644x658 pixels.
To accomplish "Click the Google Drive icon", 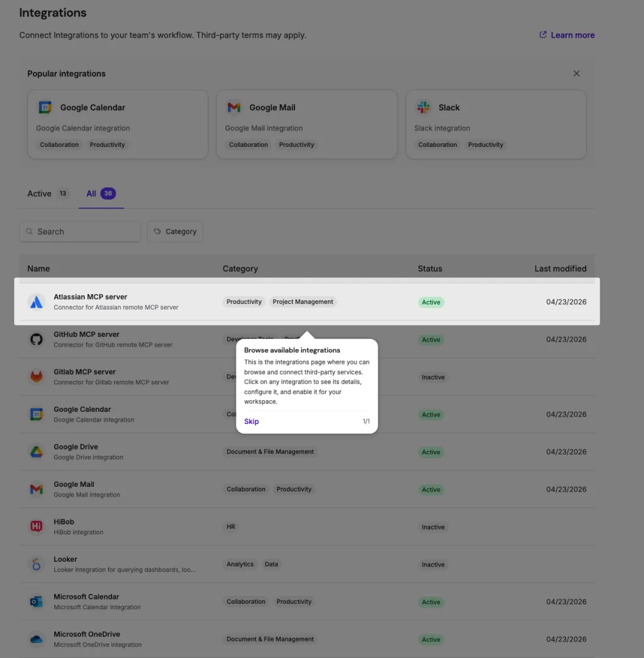I will (x=36, y=451).
